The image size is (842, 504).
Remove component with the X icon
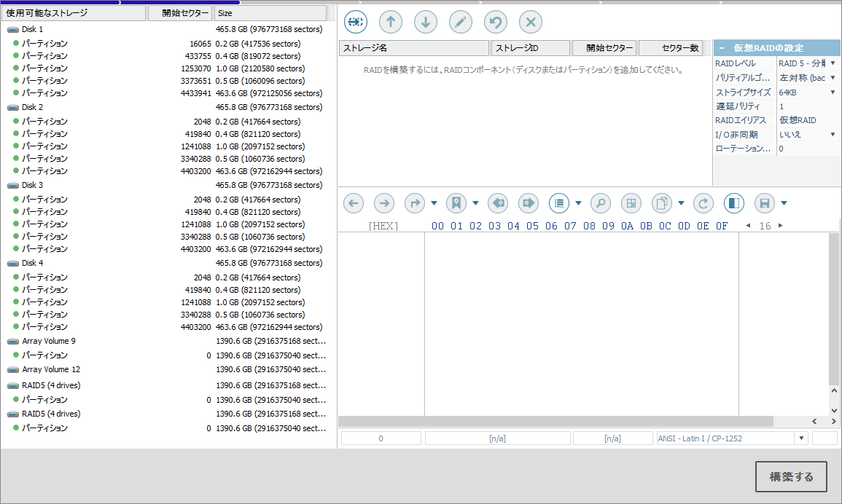point(531,22)
